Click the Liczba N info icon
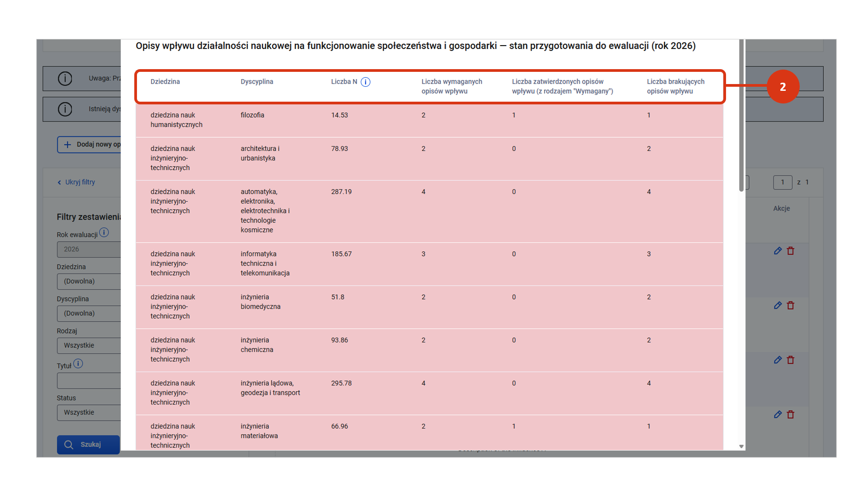Viewport: 868px width, 488px height. (365, 82)
